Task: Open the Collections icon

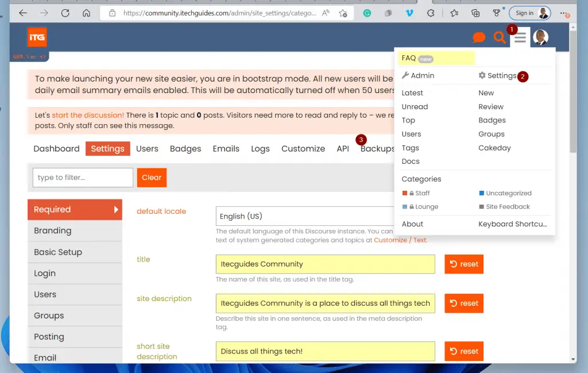Action: (475, 13)
